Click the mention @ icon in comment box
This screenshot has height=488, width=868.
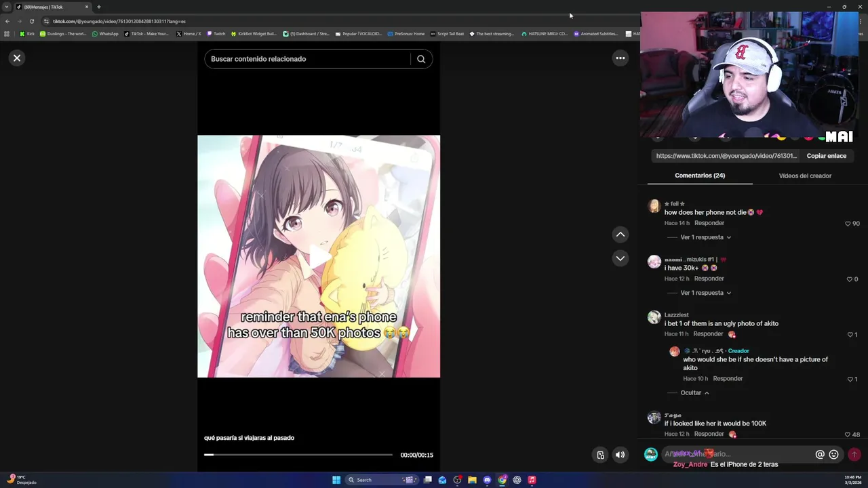pyautogui.click(x=820, y=455)
